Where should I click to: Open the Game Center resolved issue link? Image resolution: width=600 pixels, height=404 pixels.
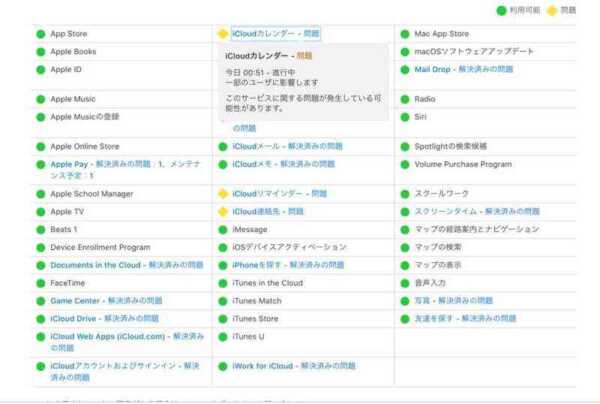coord(105,301)
